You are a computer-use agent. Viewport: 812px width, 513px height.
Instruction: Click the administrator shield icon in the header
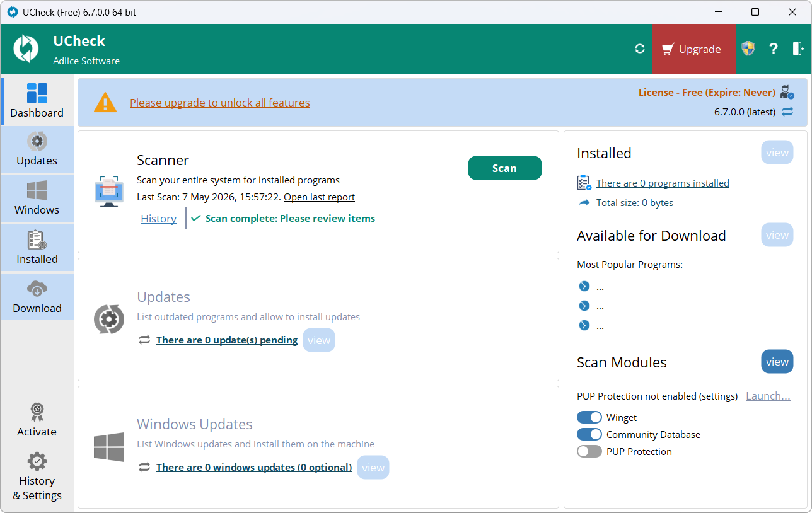point(748,49)
